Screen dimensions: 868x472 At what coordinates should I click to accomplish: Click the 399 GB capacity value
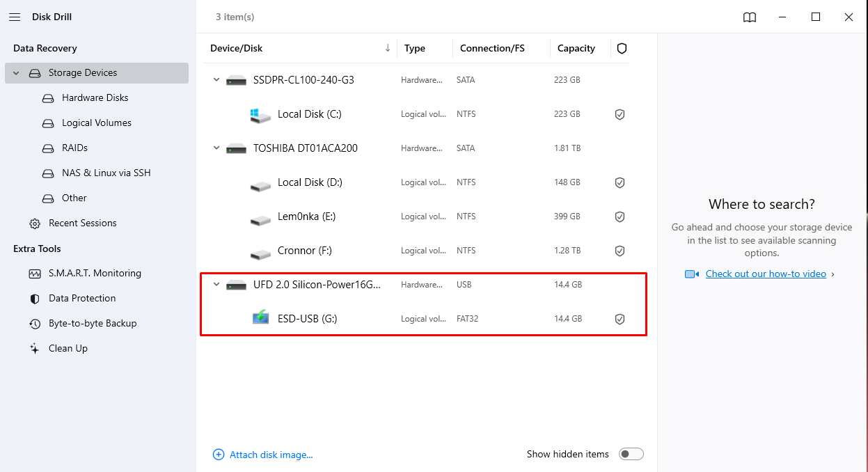pyautogui.click(x=567, y=217)
